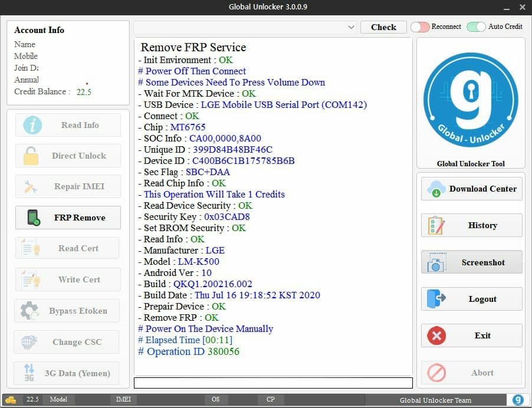Click the Bypass Etoken button
Screen dimensions: 532x408
tap(67, 311)
